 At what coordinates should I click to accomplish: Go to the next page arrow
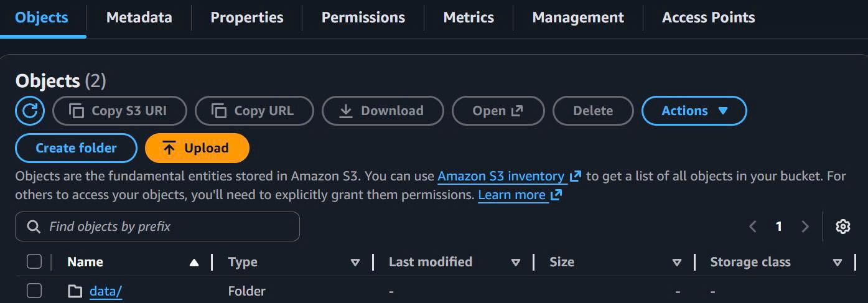point(805,226)
